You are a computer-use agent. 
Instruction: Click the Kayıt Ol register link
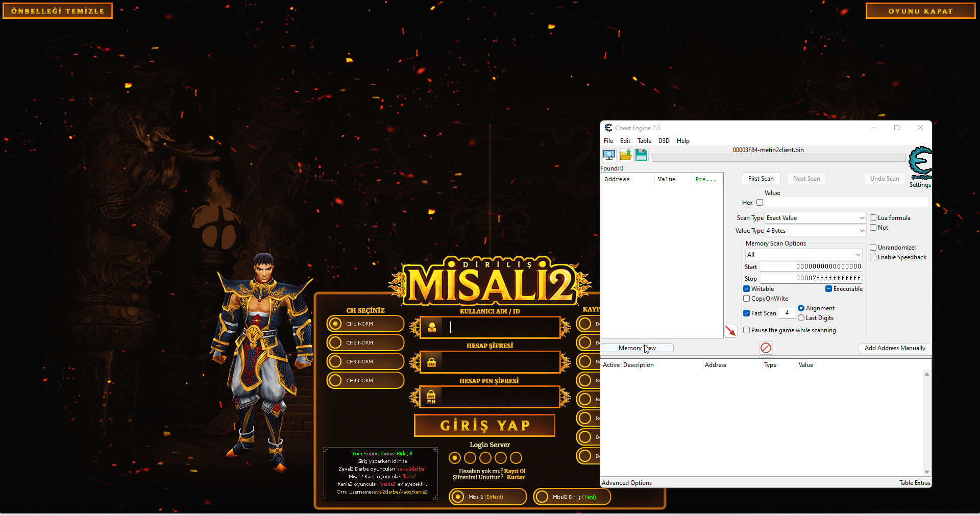tap(515, 471)
